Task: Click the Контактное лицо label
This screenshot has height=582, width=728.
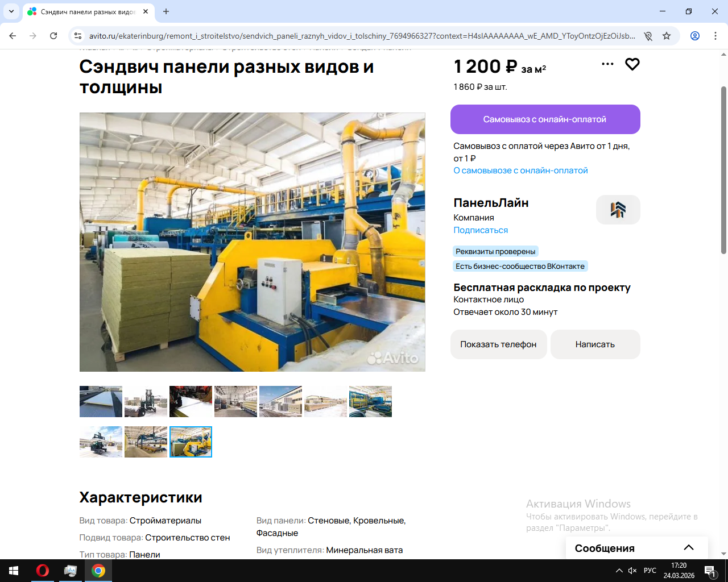Action: [x=489, y=300]
